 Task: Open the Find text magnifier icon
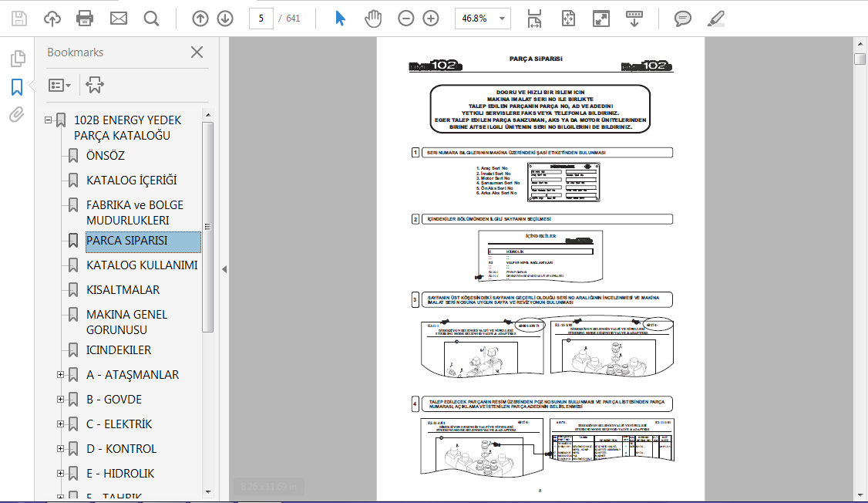pos(151,19)
